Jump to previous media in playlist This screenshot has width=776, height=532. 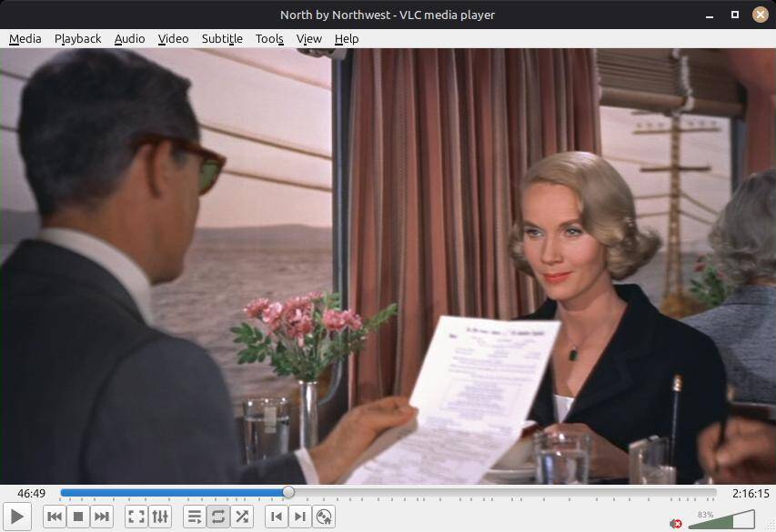click(55, 517)
